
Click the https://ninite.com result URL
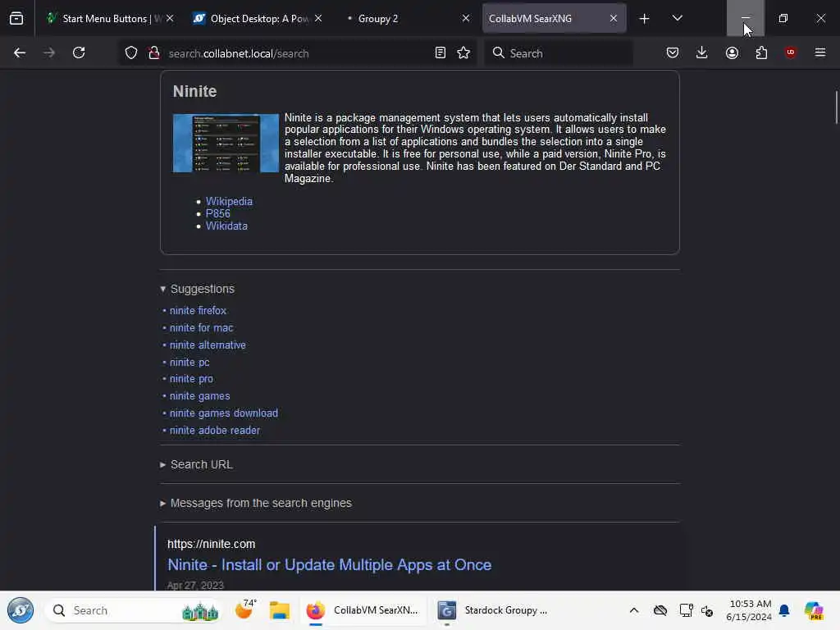pos(211,544)
